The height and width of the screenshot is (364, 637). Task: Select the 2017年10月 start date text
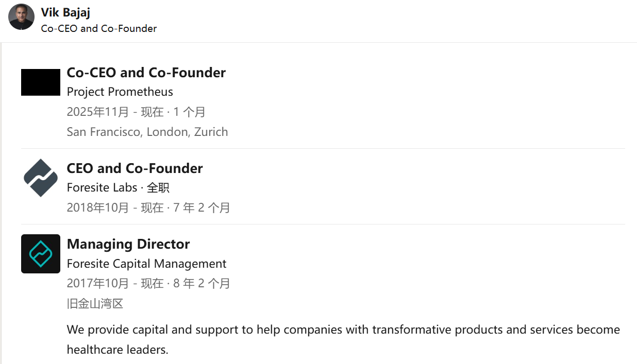[x=98, y=283]
